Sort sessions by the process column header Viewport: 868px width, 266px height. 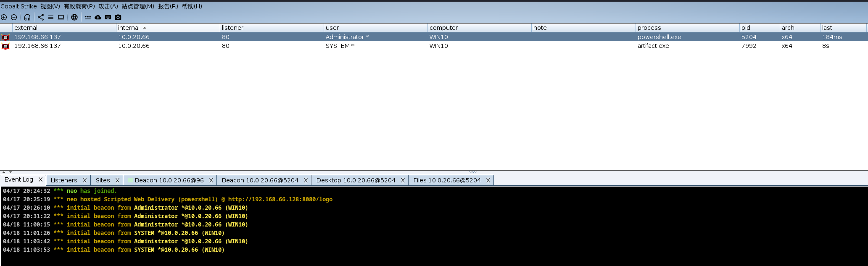[x=649, y=28]
